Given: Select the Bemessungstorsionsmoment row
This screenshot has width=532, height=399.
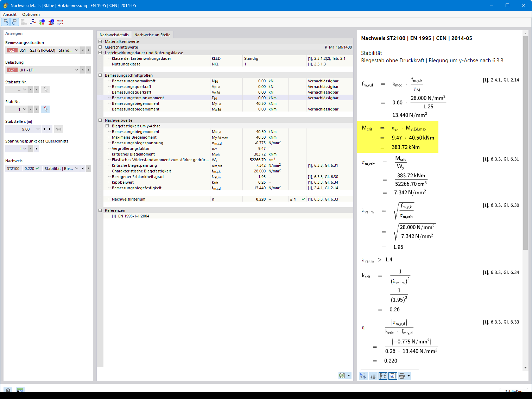Looking at the screenshot, I should coord(225,98).
